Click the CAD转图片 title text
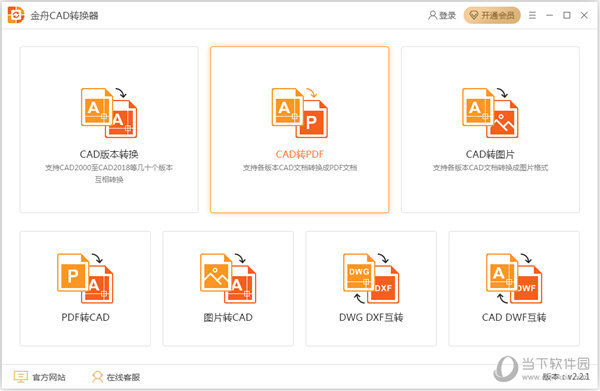The image size is (600, 391). coord(490,154)
